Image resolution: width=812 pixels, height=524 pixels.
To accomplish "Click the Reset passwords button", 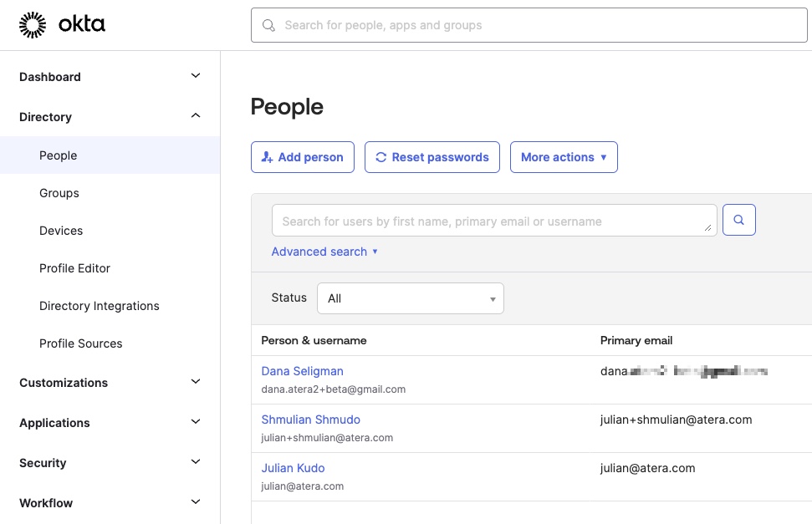I will point(432,157).
